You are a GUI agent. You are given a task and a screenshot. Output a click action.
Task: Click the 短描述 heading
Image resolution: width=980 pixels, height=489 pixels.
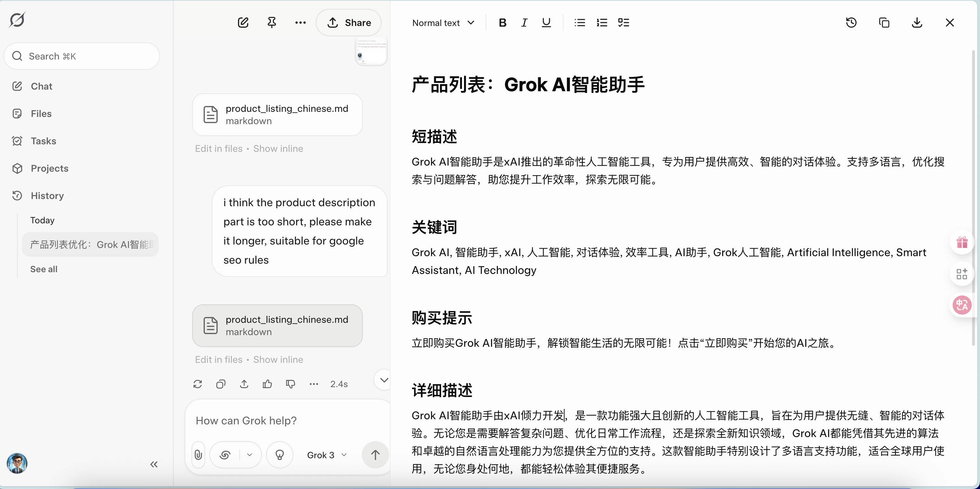[435, 137]
